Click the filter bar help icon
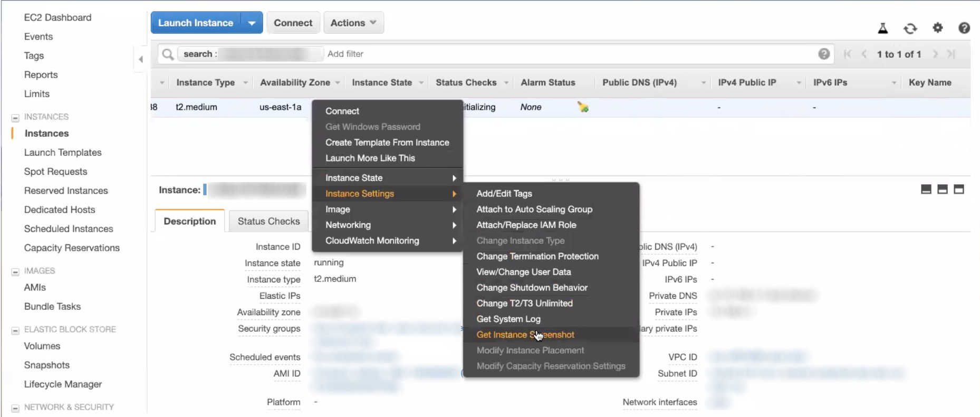This screenshot has height=417, width=980. pyautogui.click(x=824, y=54)
